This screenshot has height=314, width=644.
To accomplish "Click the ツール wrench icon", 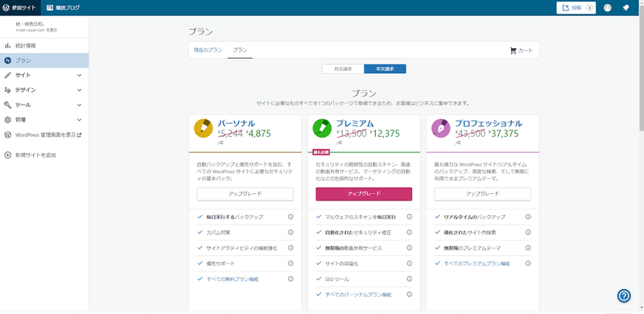I will [7, 105].
